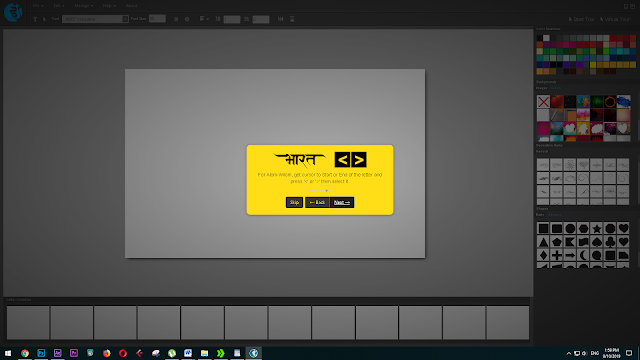Screen dimensions: 640x360
Task: Click the left angle bracket icon in tour
Action: pos(342,160)
